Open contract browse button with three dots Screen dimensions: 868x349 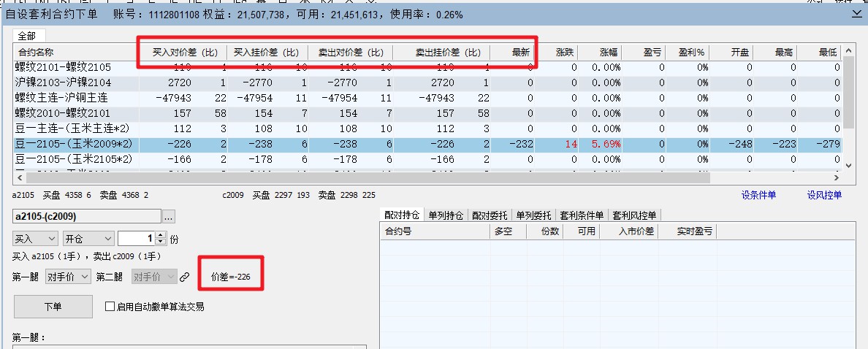[x=169, y=217]
